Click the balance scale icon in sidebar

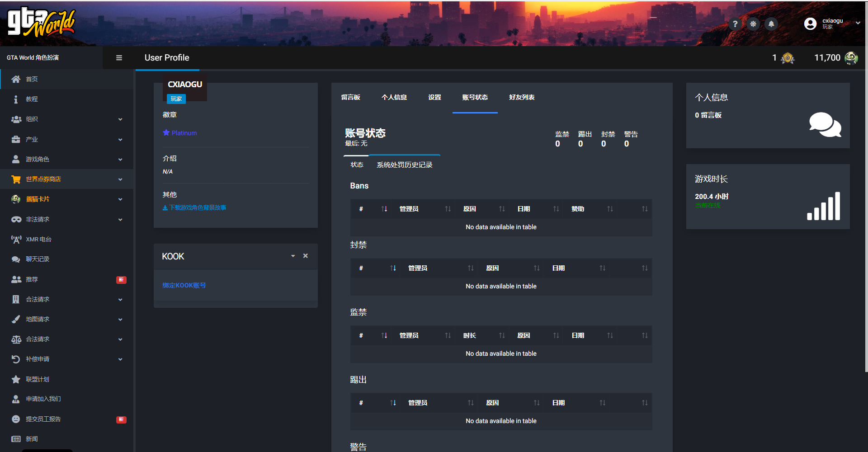pos(16,339)
